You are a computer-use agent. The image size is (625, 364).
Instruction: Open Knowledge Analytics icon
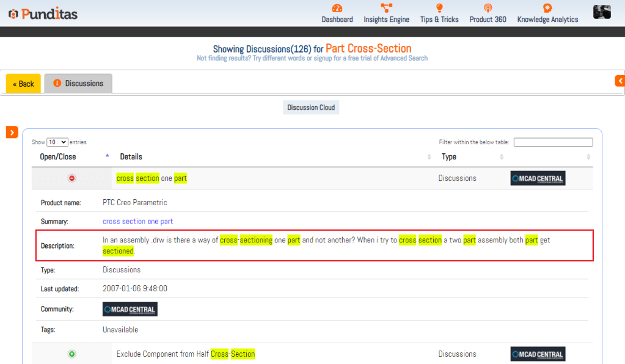click(547, 9)
